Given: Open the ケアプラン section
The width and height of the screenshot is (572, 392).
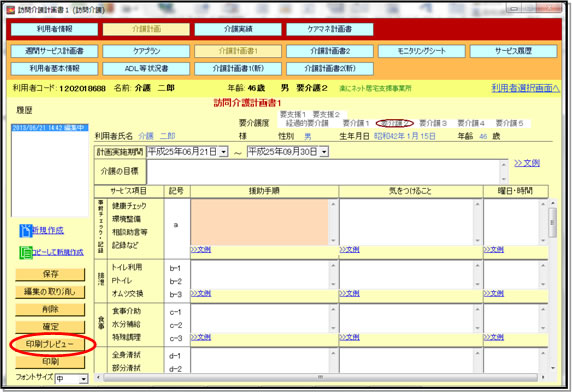Looking at the screenshot, I should tap(146, 51).
